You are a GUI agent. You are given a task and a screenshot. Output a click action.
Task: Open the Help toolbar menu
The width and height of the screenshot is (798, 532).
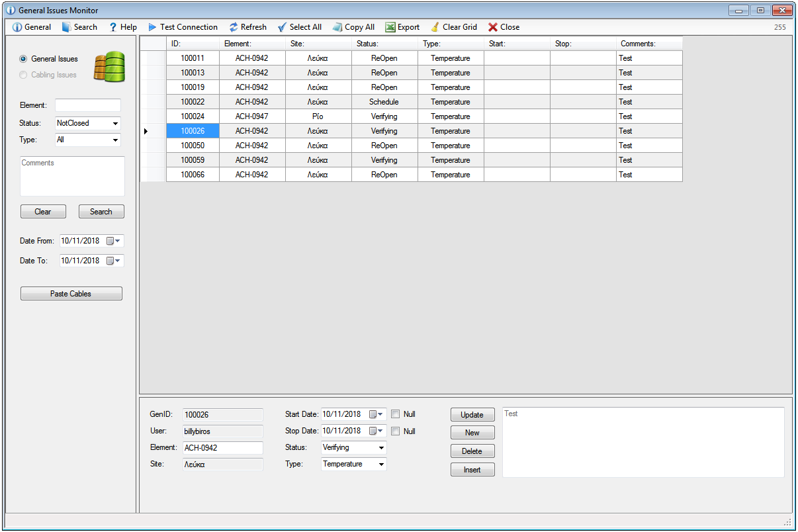(123, 27)
